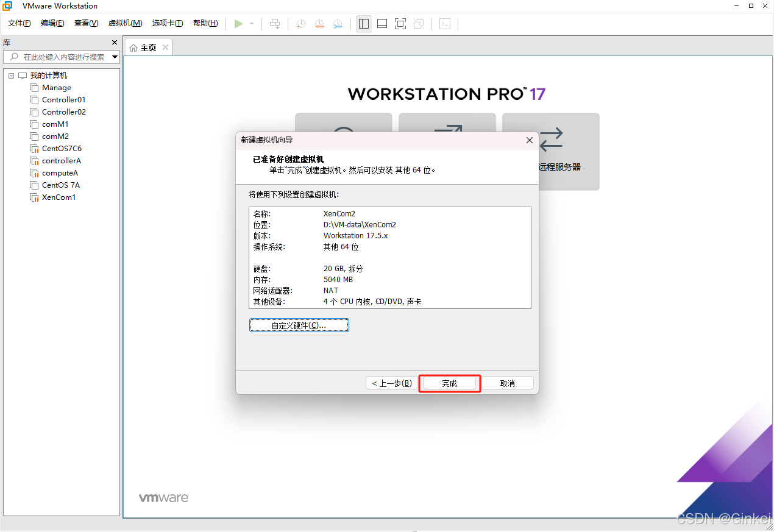774x532 pixels.
Task: Close the library panel with X
Action: [115, 42]
